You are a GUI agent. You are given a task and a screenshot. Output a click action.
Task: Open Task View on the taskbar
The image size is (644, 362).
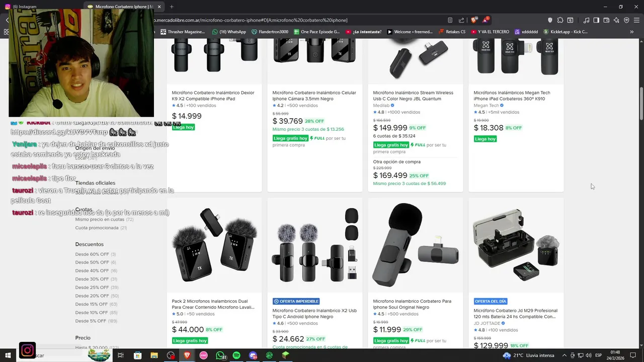pos(121,355)
